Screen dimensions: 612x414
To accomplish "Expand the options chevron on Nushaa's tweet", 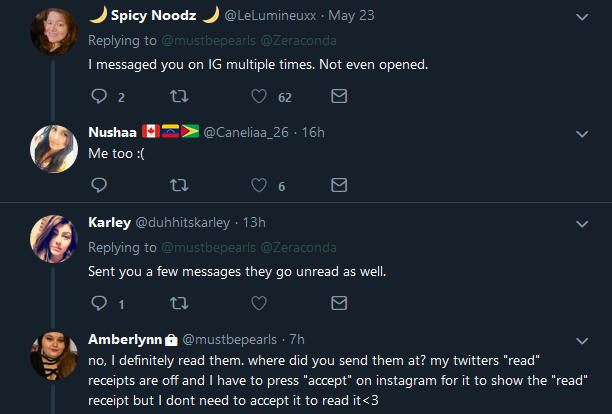I will pos(582,134).
